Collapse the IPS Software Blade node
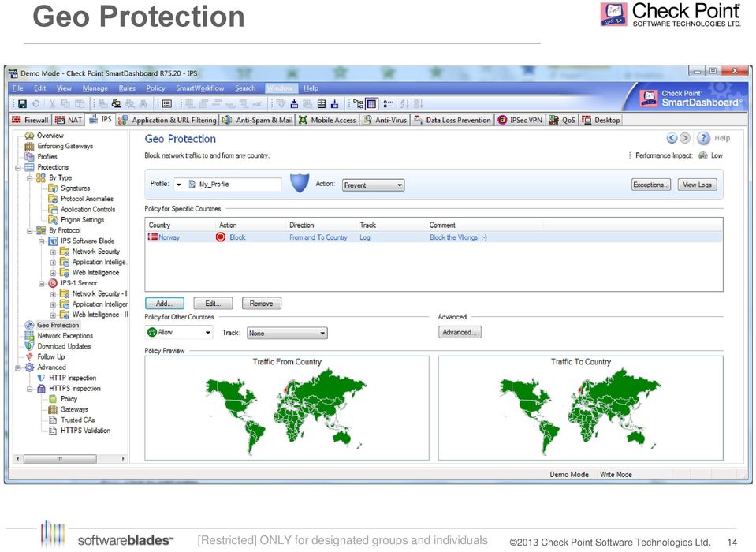 [x=42, y=241]
